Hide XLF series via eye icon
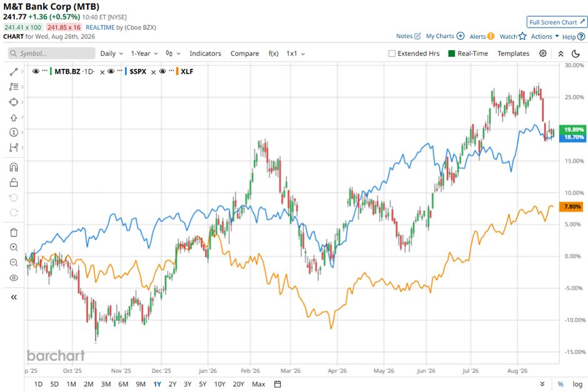This screenshot has width=588, height=391. 163,71
